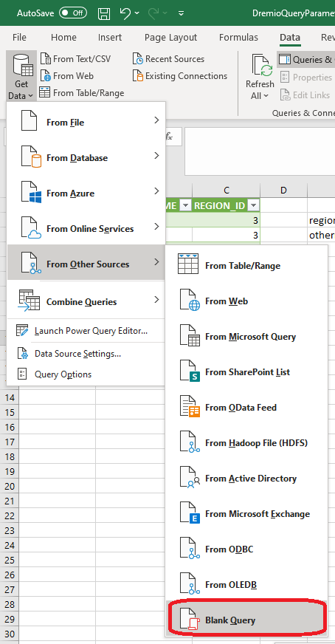Screen dimensions: 335x644
Task: Choose From Microsoft Query
Action: tap(246, 336)
